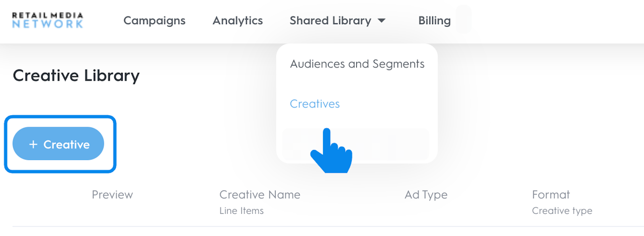Viewport: 644px width, 236px height.
Task: Click the Creative Library page heading
Action: coord(76,75)
